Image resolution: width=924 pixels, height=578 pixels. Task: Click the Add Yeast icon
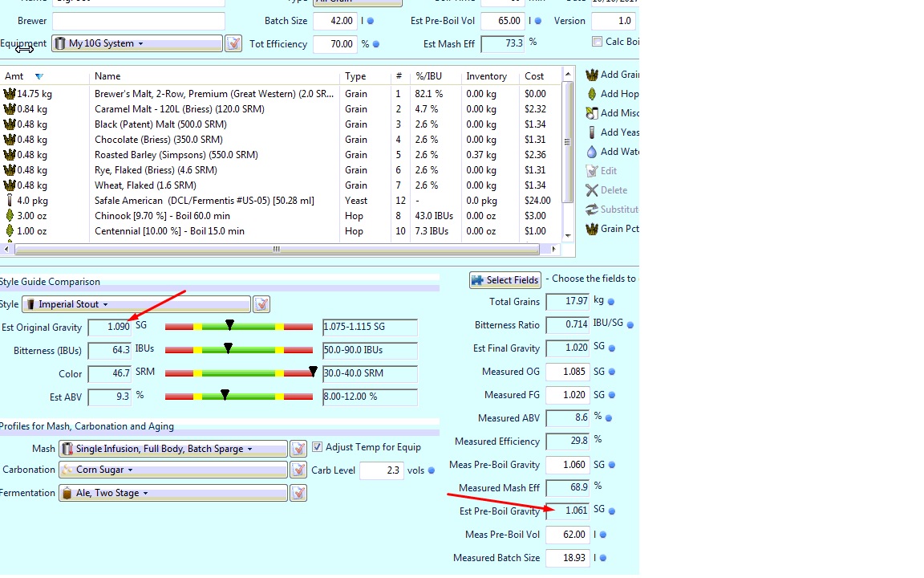point(592,132)
